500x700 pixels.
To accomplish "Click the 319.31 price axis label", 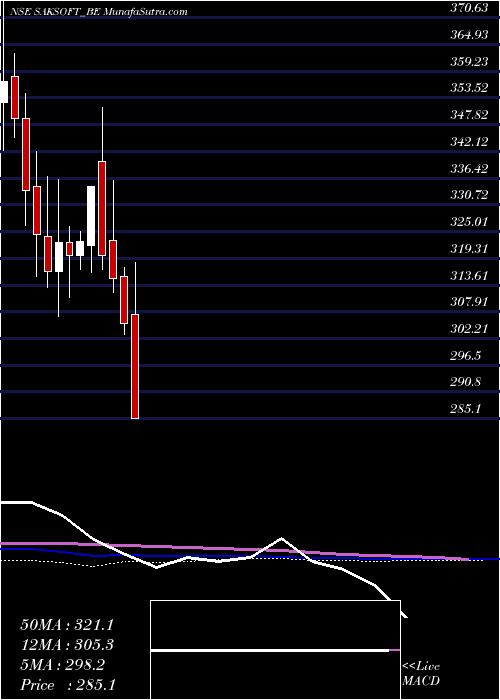I will click(469, 248).
